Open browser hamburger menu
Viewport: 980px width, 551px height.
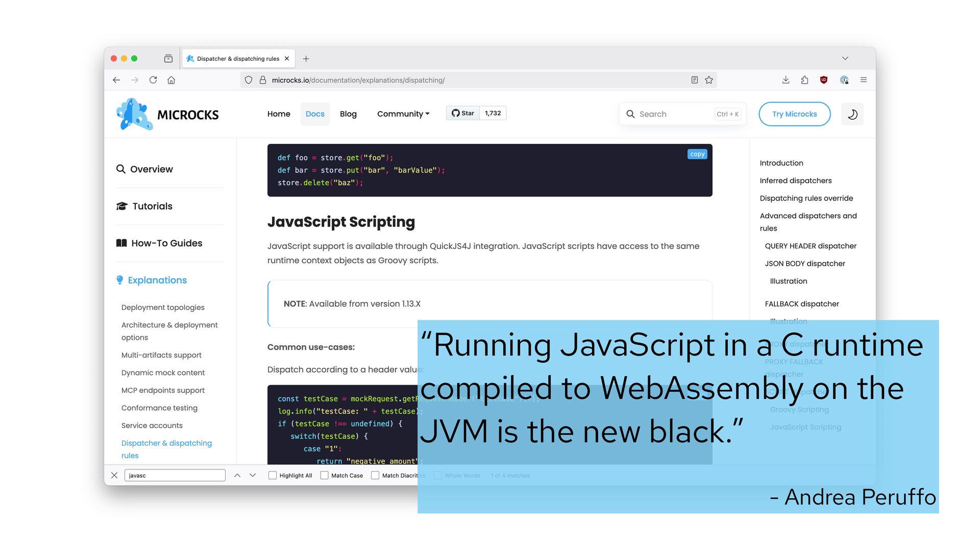coord(864,80)
